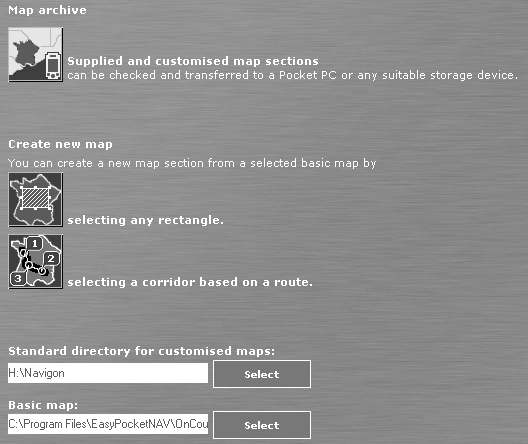Click the Create new map heading
Image resolution: width=528 pixels, height=444 pixels.
(60, 144)
